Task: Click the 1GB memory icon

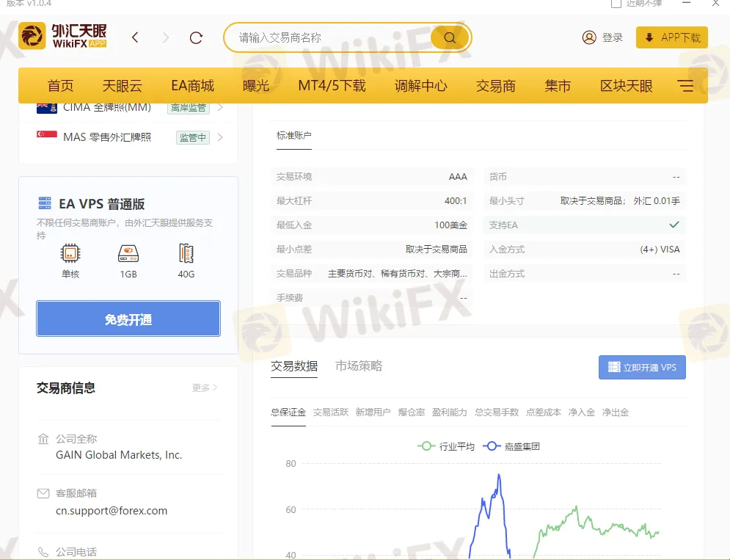Action: click(x=128, y=253)
